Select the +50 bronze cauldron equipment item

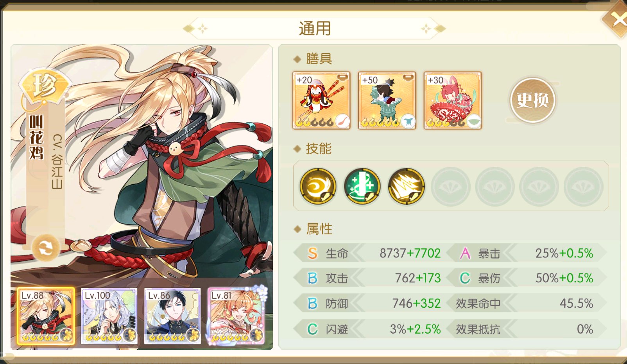click(x=387, y=100)
